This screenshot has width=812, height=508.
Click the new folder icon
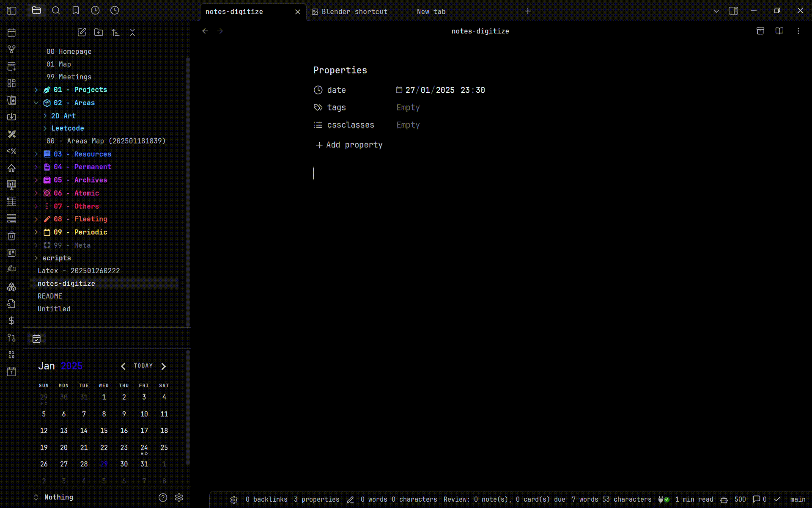[99, 32]
